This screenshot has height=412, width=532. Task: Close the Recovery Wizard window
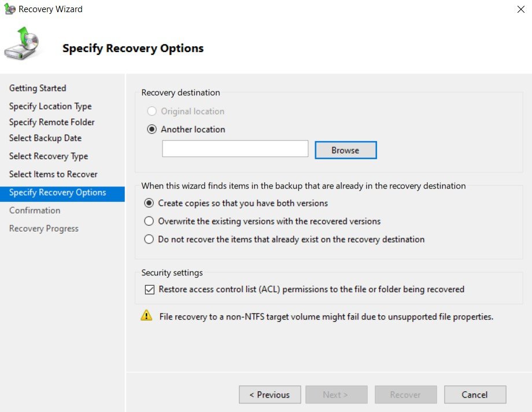(521, 9)
